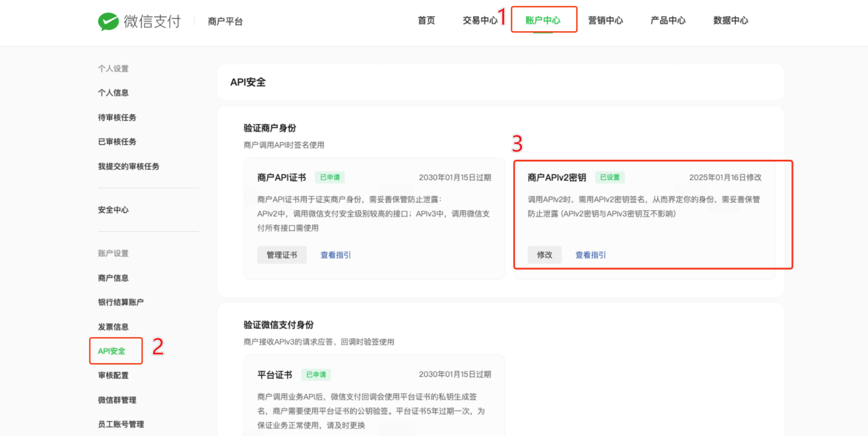Select the 账户中心 tab
This screenshot has height=436, width=868.
(x=543, y=21)
